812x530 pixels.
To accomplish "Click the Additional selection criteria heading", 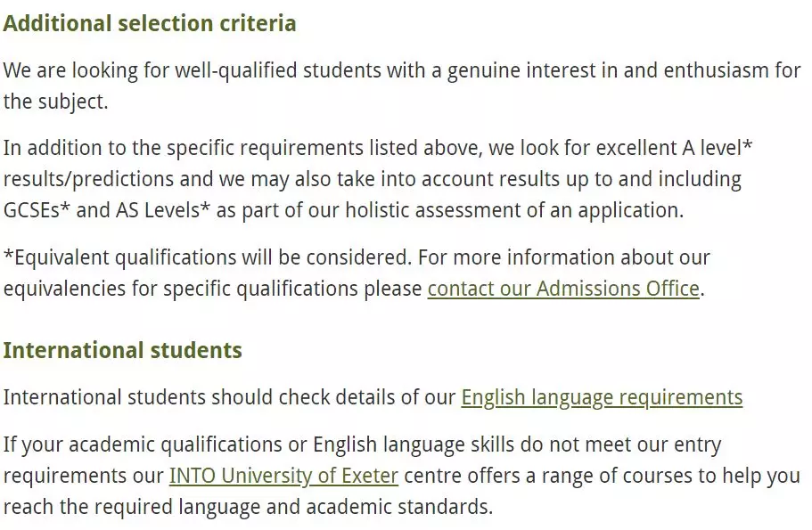I will (150, 24).
